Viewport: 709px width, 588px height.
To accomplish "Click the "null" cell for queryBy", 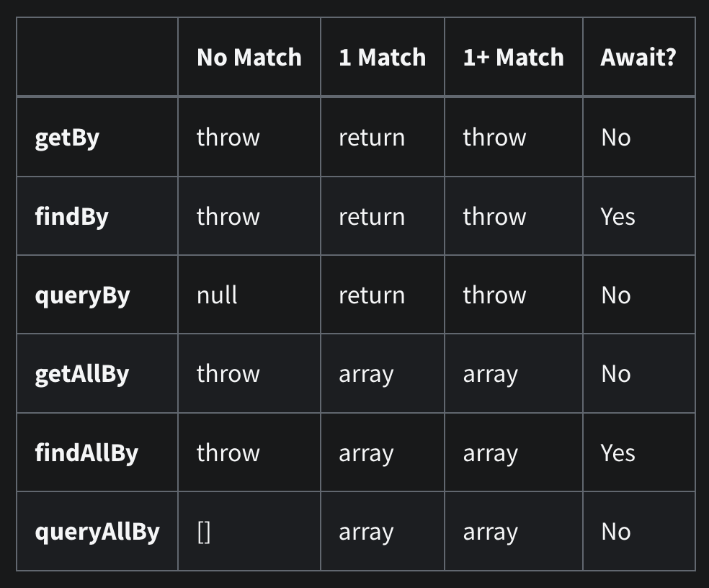I will pos(217,295).
